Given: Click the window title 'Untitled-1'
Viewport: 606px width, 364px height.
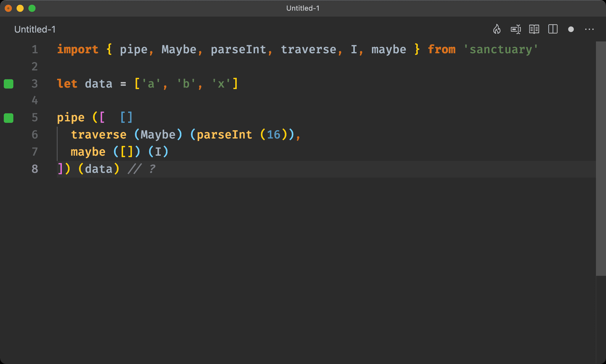Looking at the screenshot, I should click(303, 8).
